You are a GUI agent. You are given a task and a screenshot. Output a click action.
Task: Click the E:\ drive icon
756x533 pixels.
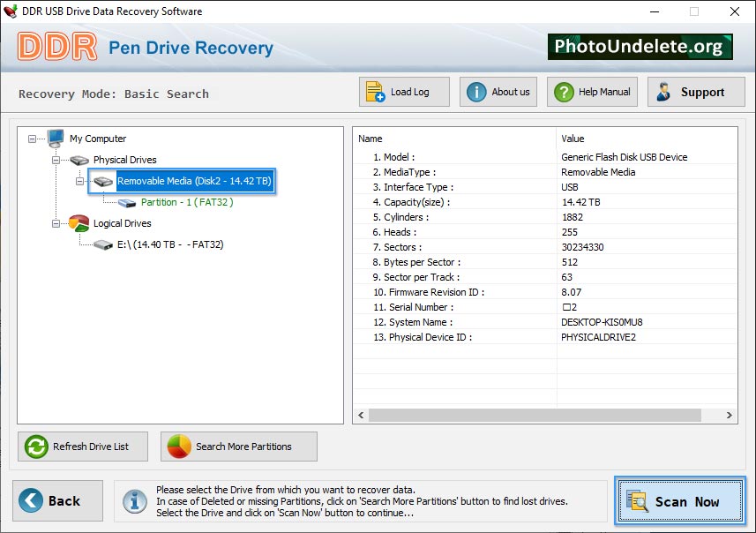(x=103, y=245)
